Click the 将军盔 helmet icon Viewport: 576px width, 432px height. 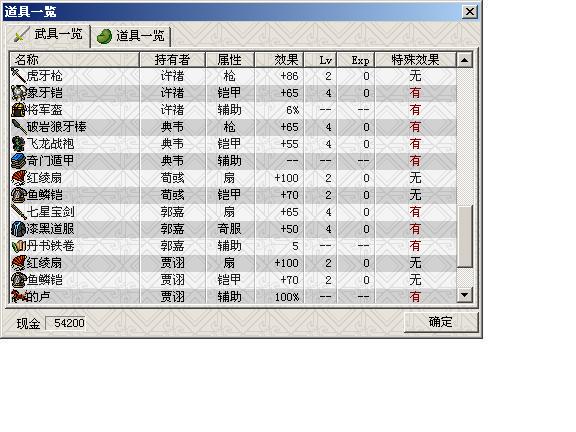[18, 110]
